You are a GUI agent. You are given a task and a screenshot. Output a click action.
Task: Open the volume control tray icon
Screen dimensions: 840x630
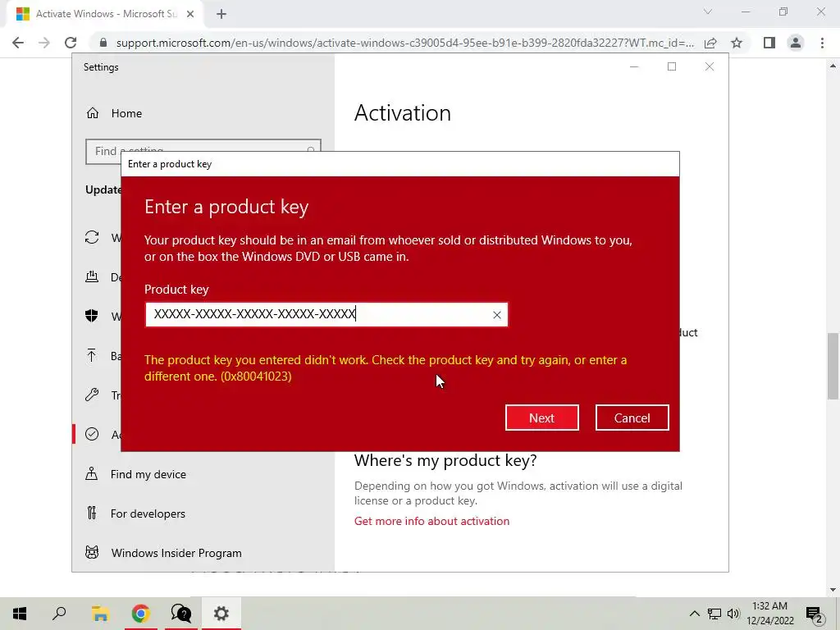point(733,614)
